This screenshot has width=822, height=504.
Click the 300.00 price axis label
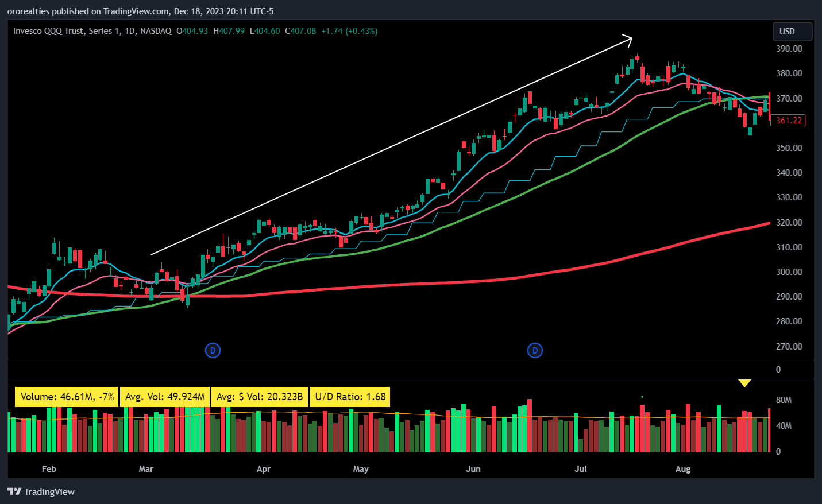pyautogui.click(x=789, y=272)
